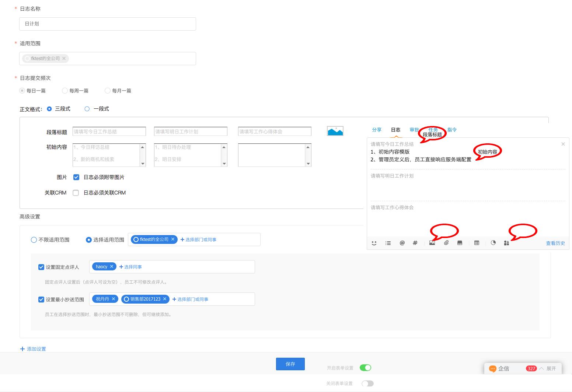Toggle the 设置固定点评人 checkbox
Screen dimensions: 572x392
[x=41, y=267]
